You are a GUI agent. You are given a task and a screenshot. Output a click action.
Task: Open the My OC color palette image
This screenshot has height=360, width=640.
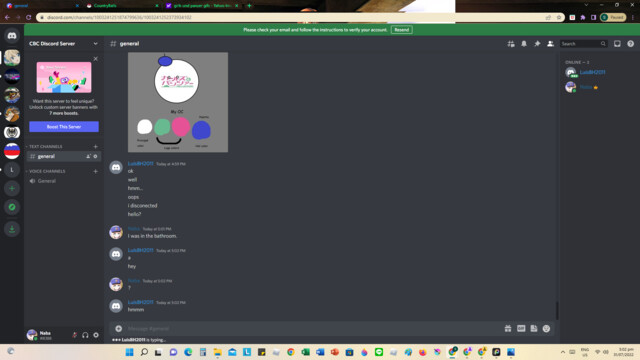click(x=178, y=102)
